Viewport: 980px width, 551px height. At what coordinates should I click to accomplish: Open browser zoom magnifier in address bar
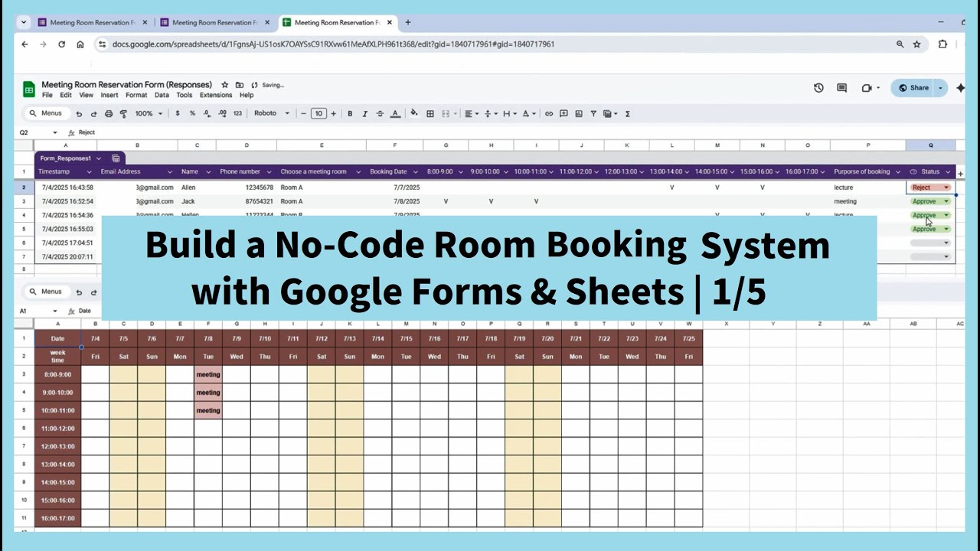point(900,44)
